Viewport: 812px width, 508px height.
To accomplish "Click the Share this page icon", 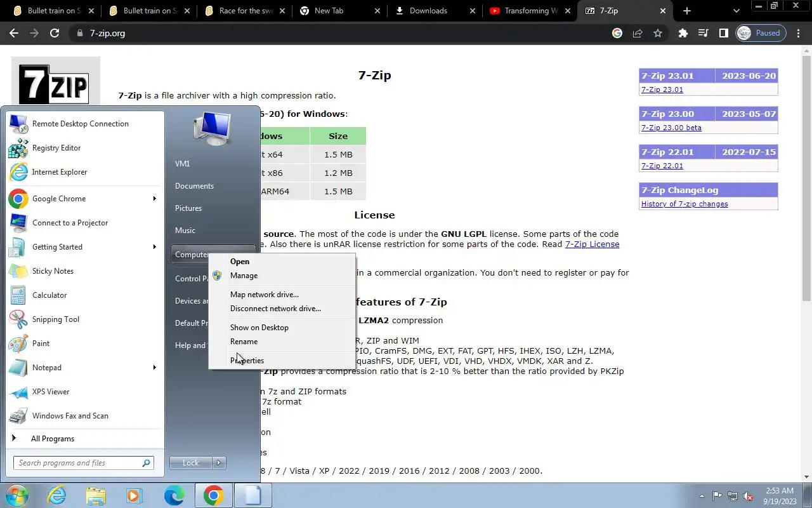I will 638,33.
